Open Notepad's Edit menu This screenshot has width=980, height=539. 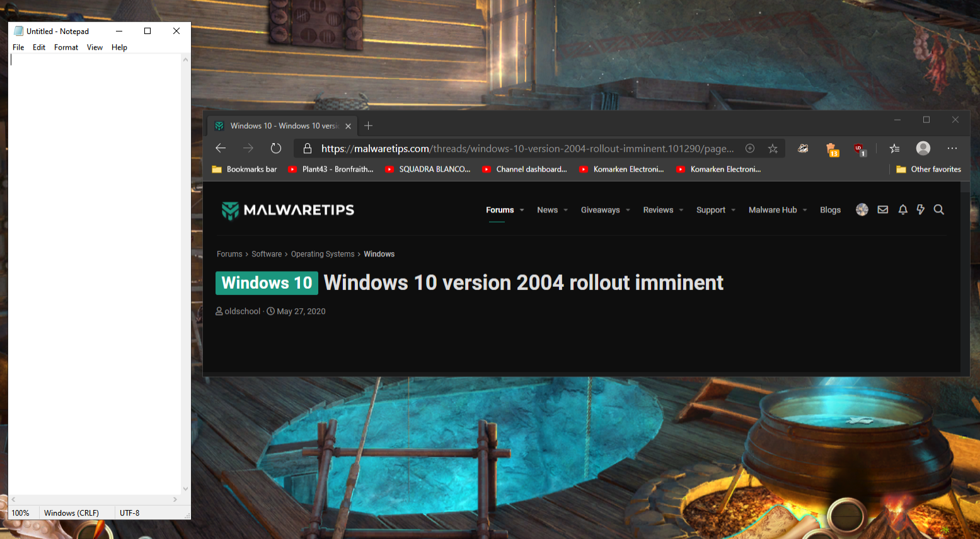pos(39,47)
